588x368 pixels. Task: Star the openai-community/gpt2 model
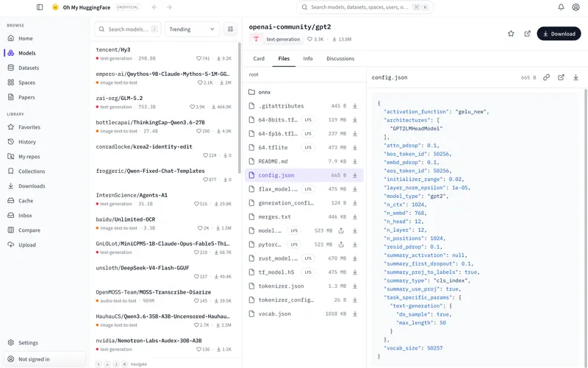coord(511,34)
